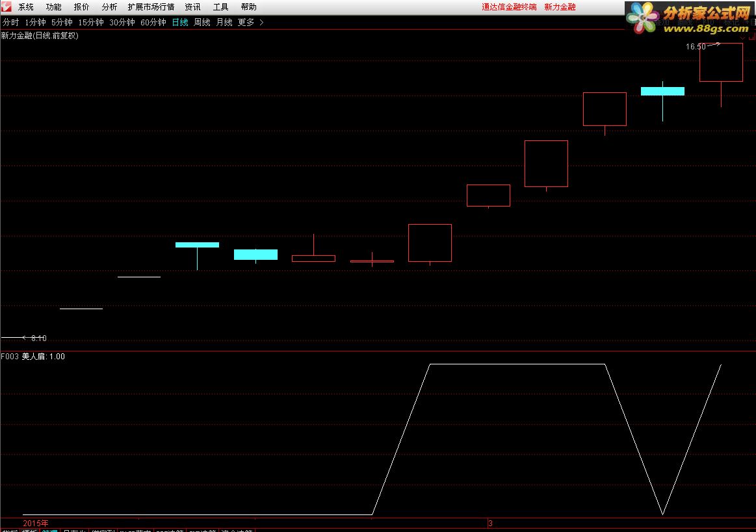
Task: Click the red application logo icon
Action: click(7, 6)
